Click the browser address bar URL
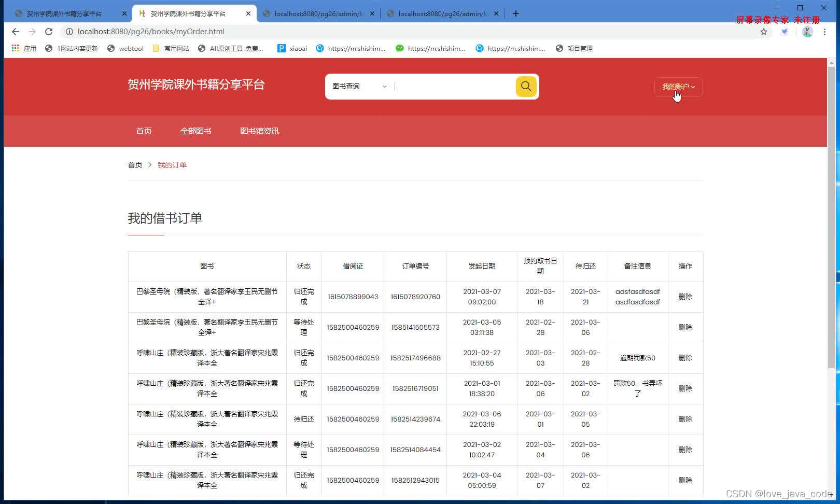This screenshot has height=504, width=840. point(151,32)
